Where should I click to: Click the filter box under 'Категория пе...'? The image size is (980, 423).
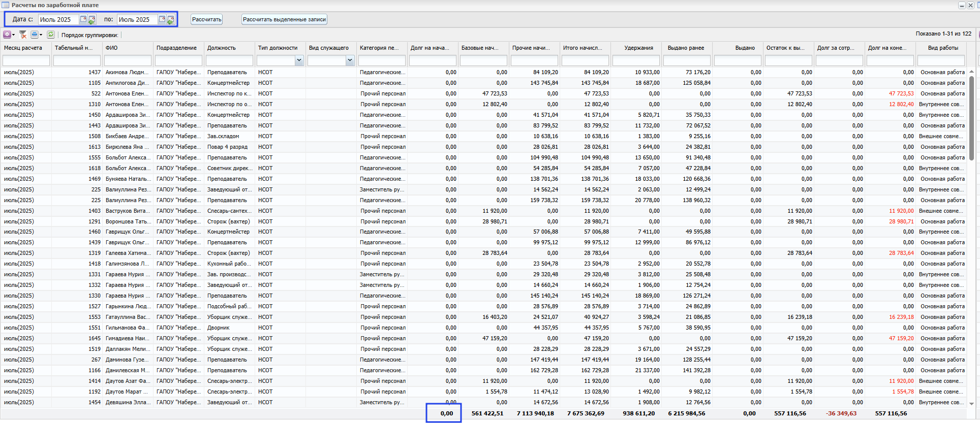pos(382,60)
